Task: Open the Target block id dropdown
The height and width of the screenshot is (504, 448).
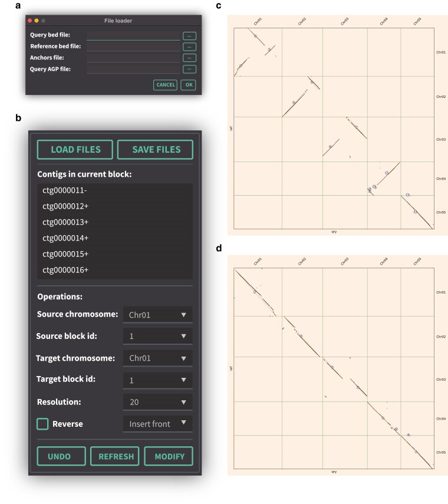Action: pos(158,380)
